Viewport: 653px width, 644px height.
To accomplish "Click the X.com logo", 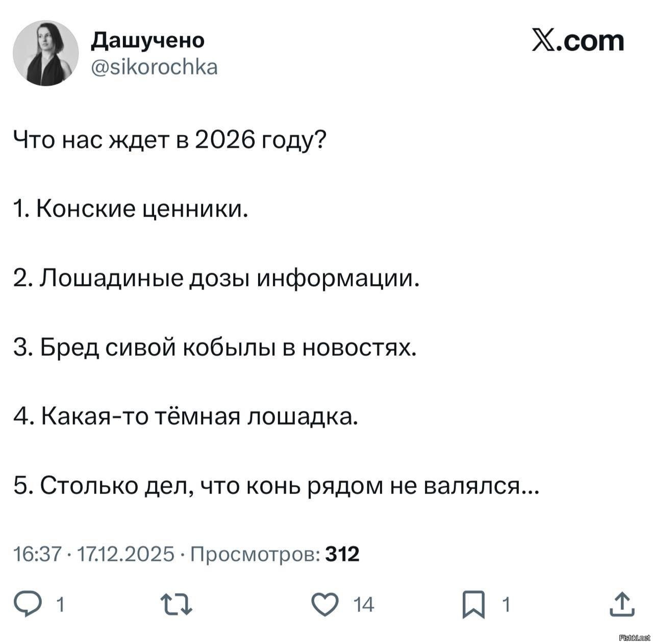I will pos(577,41).
